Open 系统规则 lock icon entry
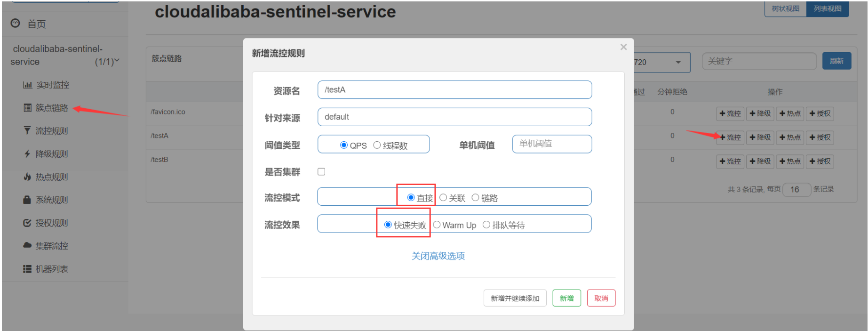 (x=27, y=200)
